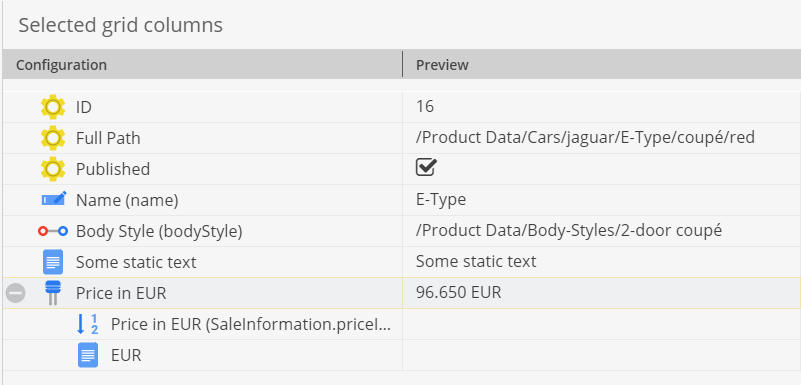Click the Configuration column header
This screenshot has width=801, height=385.
pyautogui.click(x=202, y=65)
